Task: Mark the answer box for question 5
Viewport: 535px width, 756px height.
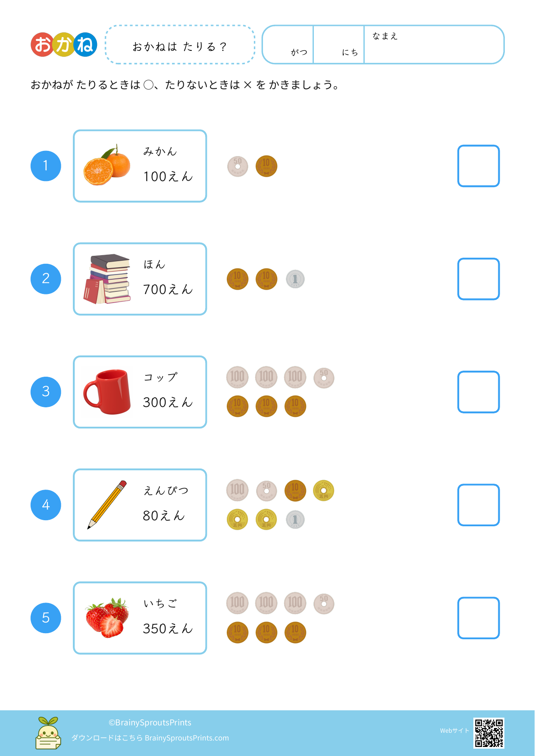Action: click(479, 618)
